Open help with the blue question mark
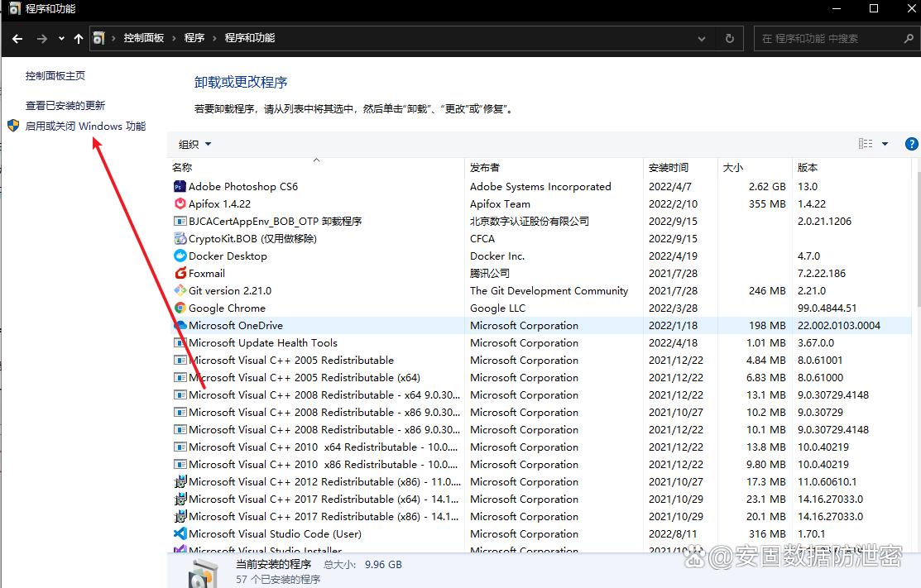Viewport: 921px width, 588px height. (x=912, y=144)
